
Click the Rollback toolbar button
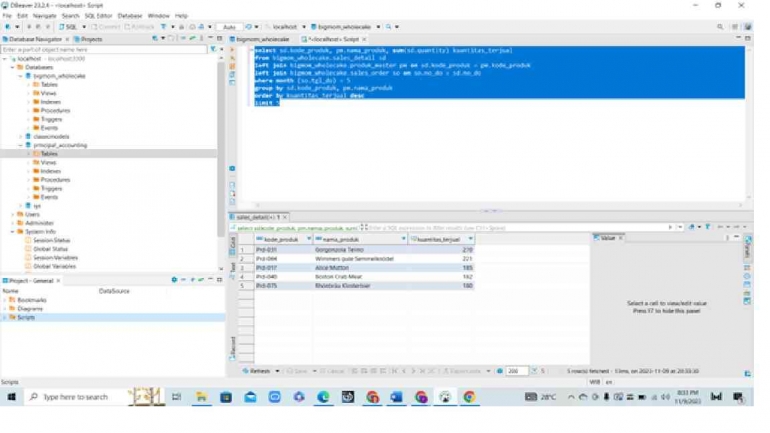(139, 27)
